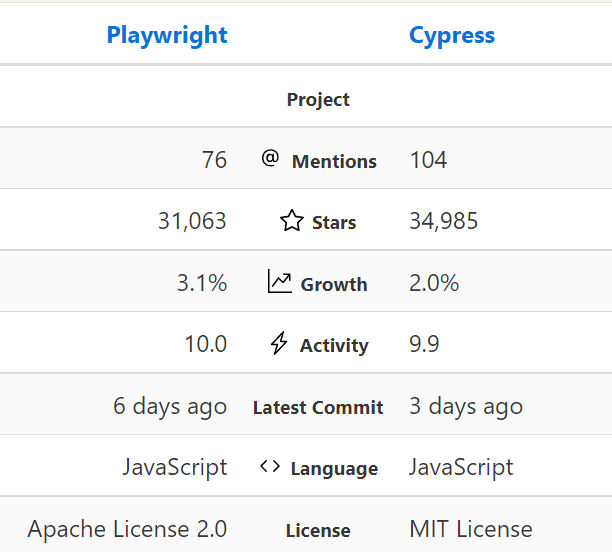Screen dimensions: 612x552
Task: Select the Stars row label
Action: coord(334,223)
